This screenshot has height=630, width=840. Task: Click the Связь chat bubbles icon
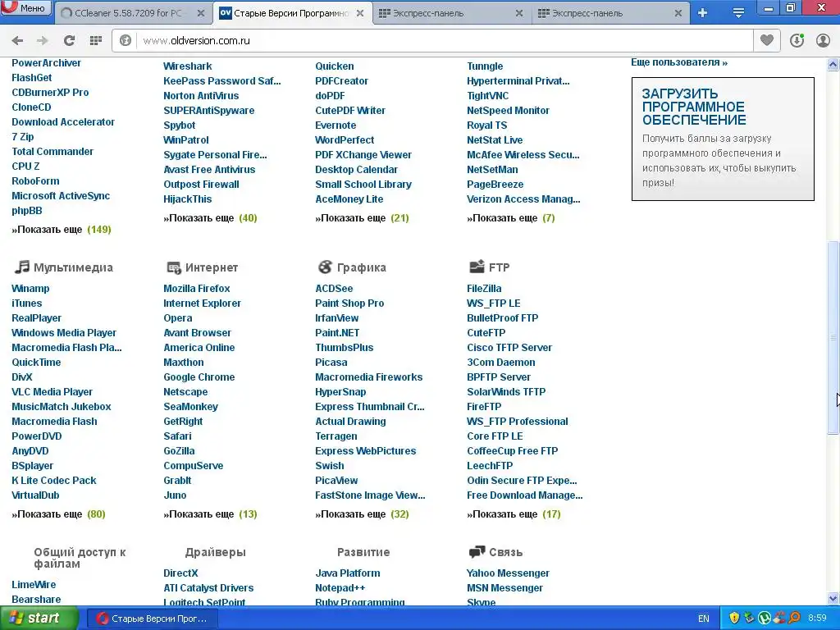coord(477,552)
